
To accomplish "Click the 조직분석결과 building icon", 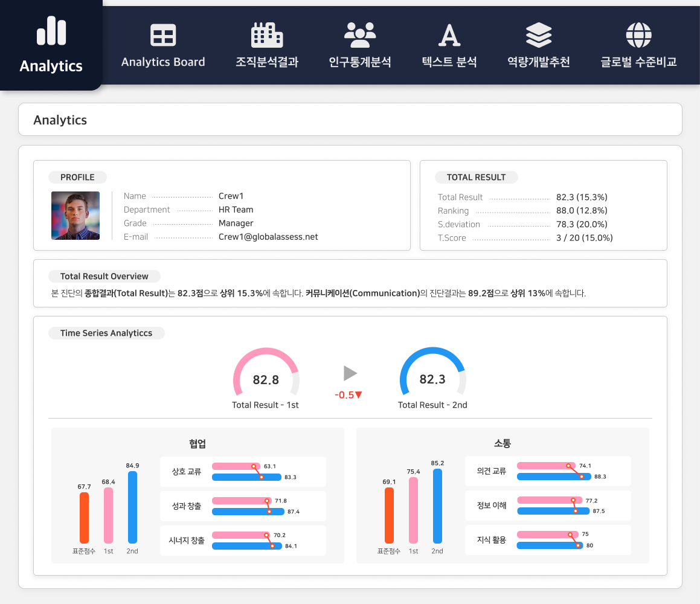I will pos(267,36).
